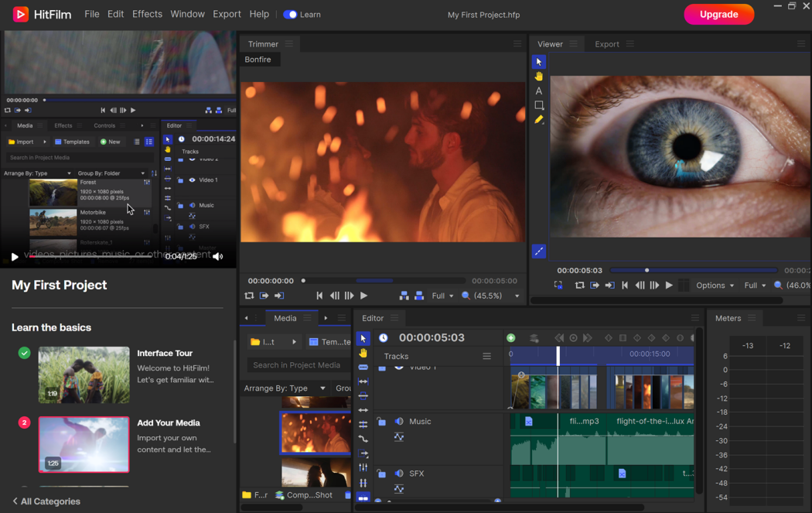Open the Add Your Media tutorial thumbnail
This screenshot has height=513, width=812.
click(84, 445)
